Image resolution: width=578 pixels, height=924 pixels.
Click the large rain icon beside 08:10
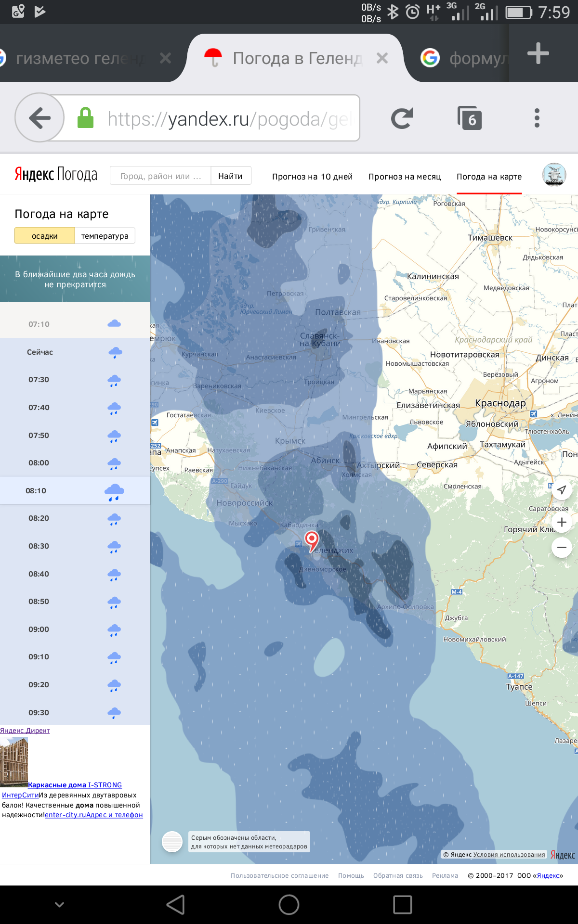tap(114, 492)
